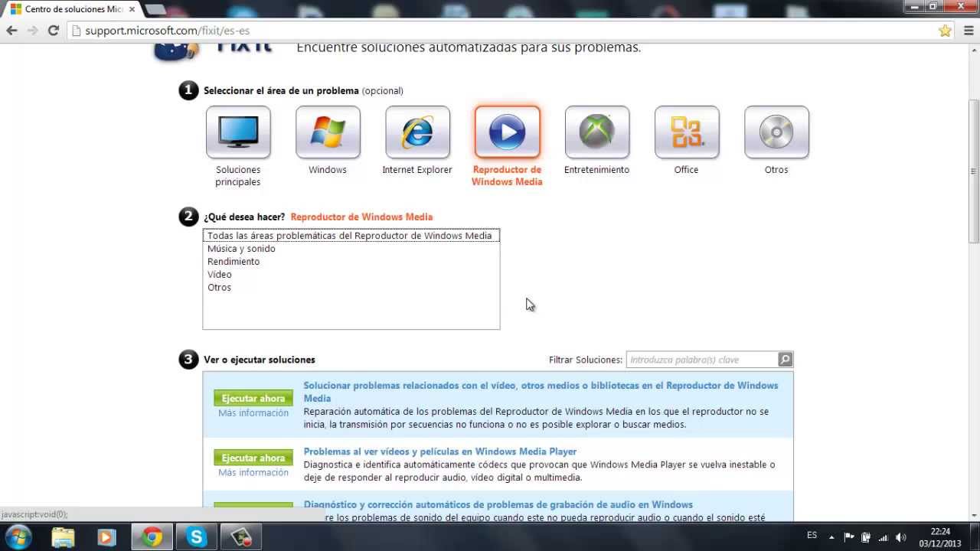
Task: Open Skype from the taskbar
Action: coord(196,537)
